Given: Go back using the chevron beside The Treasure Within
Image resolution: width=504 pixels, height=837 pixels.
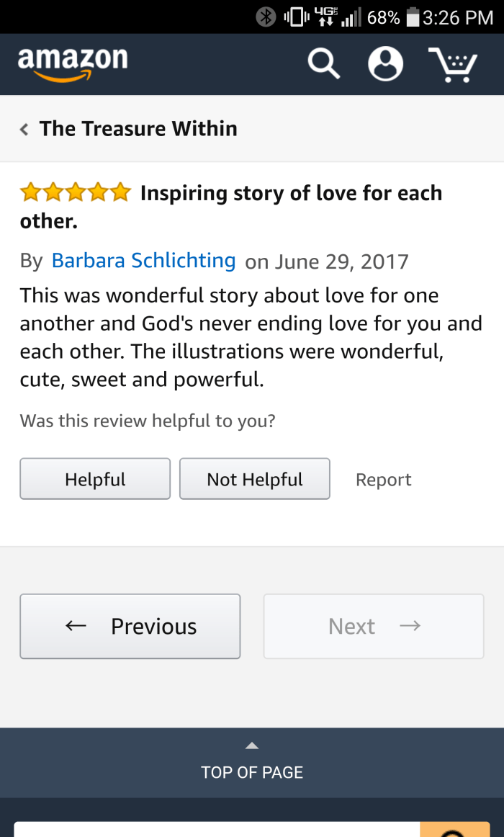Looking at the screenshot, I should tap(24, 130).
